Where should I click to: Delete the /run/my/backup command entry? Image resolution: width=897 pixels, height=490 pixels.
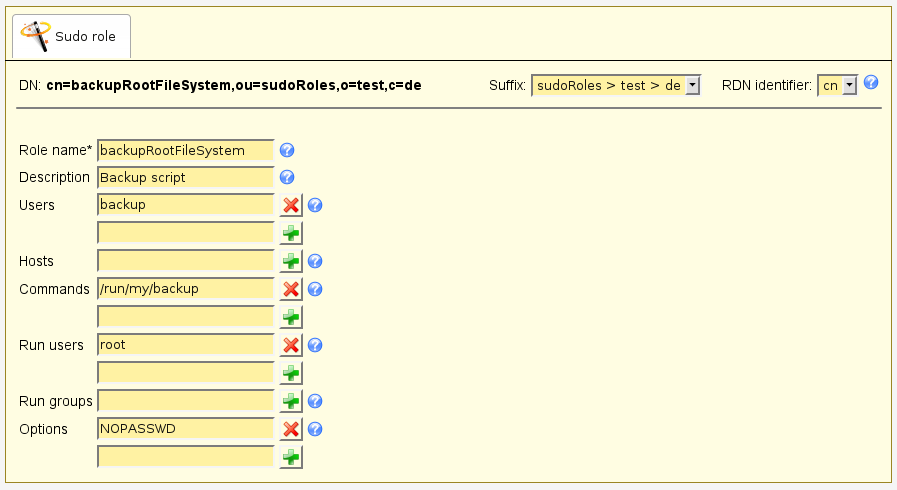click(291, 289)
